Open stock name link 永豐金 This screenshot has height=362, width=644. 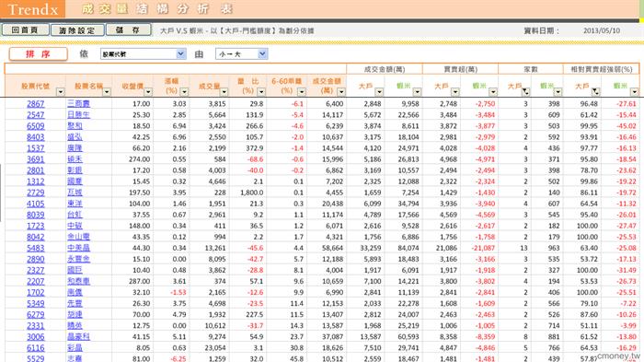click(78, 259)
